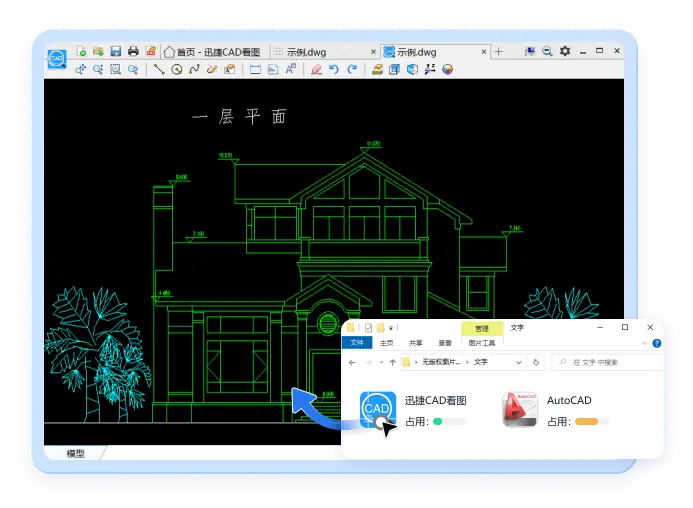Screen dimensions: 693x508
Task: Select the pink eraser tool
Action: click(x=316, y=69)
